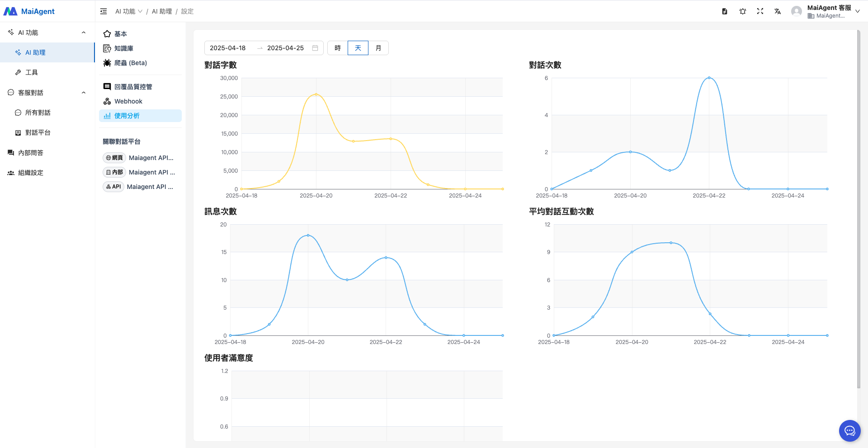Switch chart granularity to 月 (month)
Image resolution: width=868 pixels, height=448 pixels.
pos(378,48)
